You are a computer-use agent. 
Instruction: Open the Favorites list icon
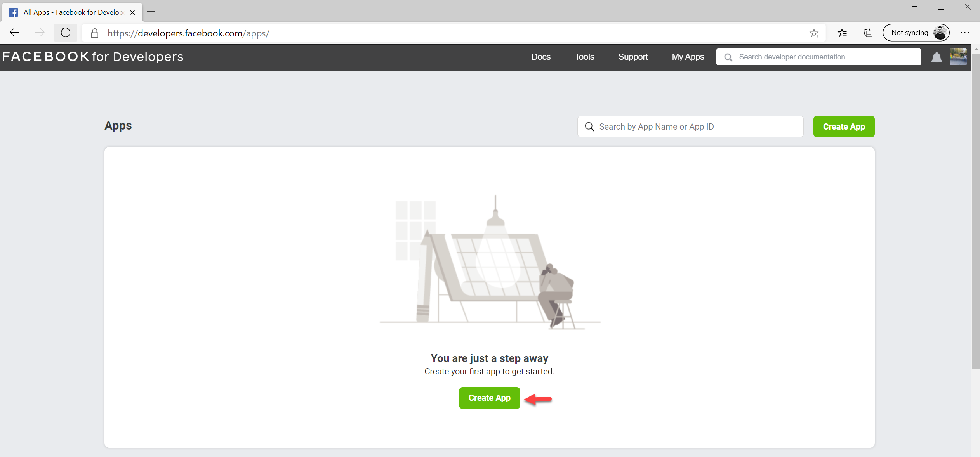(842, 33)
